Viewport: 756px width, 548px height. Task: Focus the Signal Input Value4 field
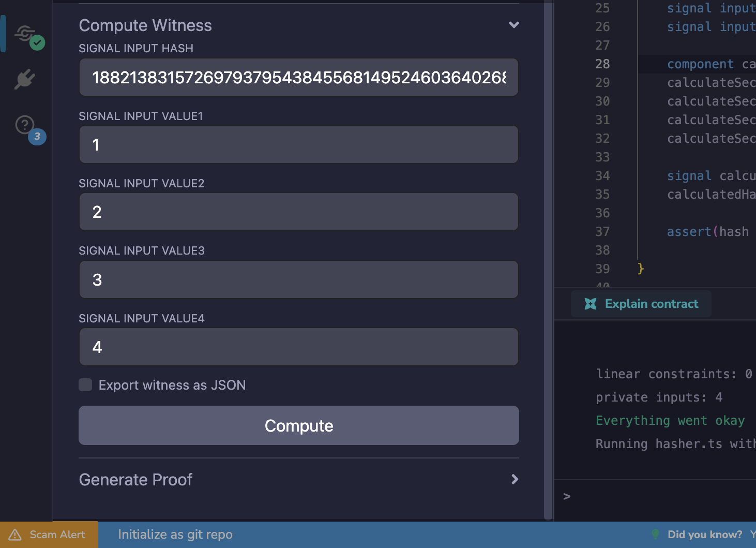[x=299, y=347]
